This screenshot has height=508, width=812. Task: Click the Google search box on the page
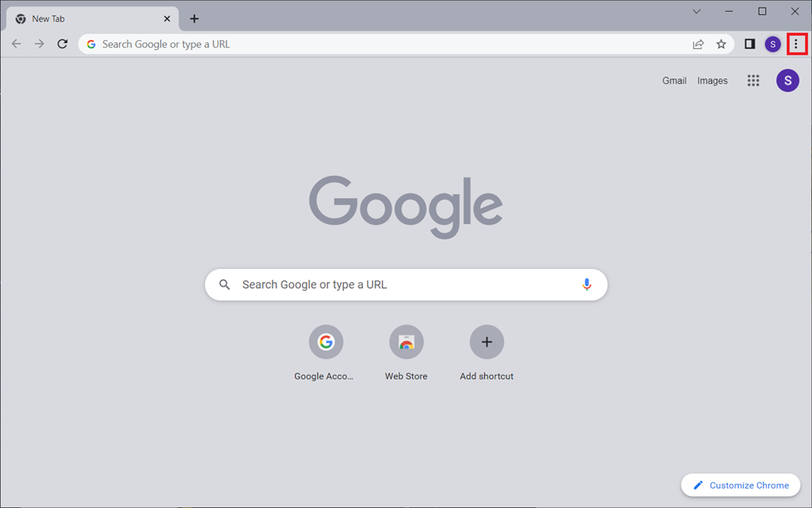406,284
